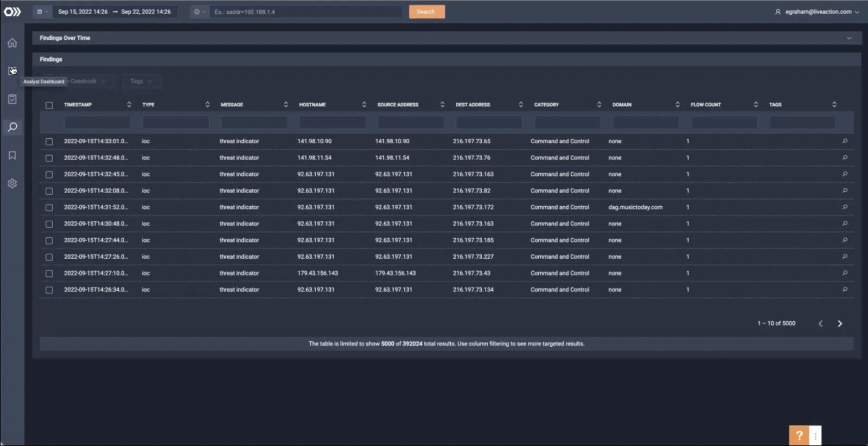868x446 pixels.
Task: Check the row with timestamp 14:32:48
Action: (49, 158)
